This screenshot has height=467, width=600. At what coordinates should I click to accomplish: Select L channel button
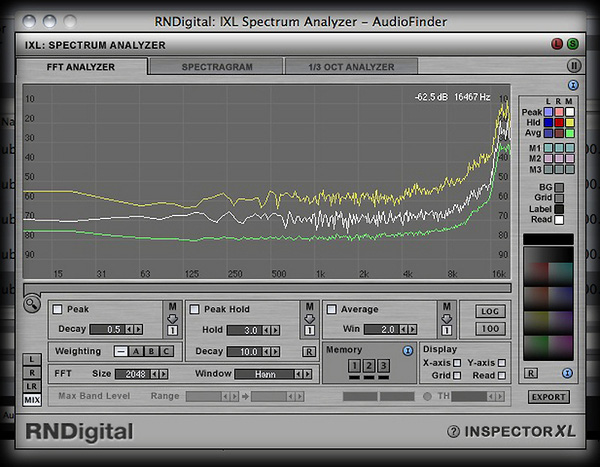tap(32, 359)
